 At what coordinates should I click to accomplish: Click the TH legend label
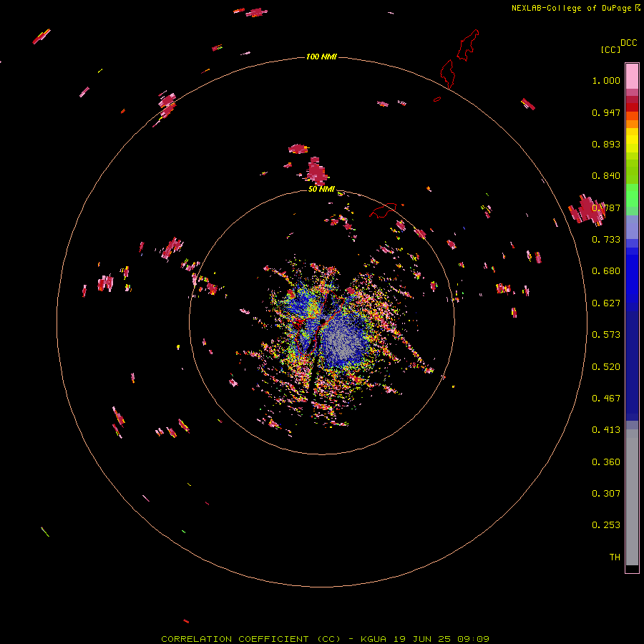tap(615, 557)
